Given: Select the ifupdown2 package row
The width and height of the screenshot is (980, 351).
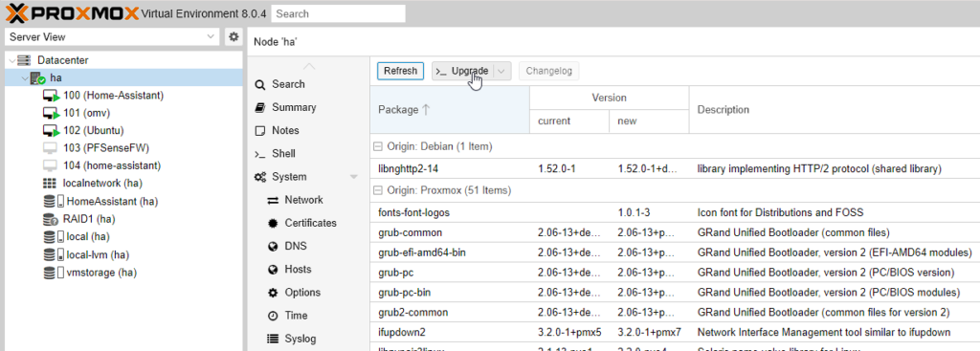Looking at the screenshot, I should click(x=675, y=332).
